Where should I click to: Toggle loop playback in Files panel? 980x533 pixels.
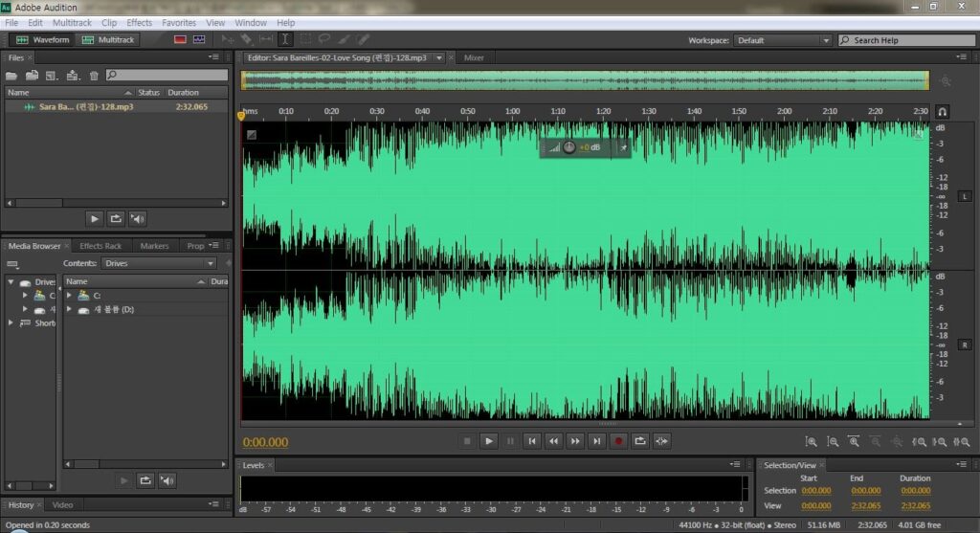tap(116, 219)
